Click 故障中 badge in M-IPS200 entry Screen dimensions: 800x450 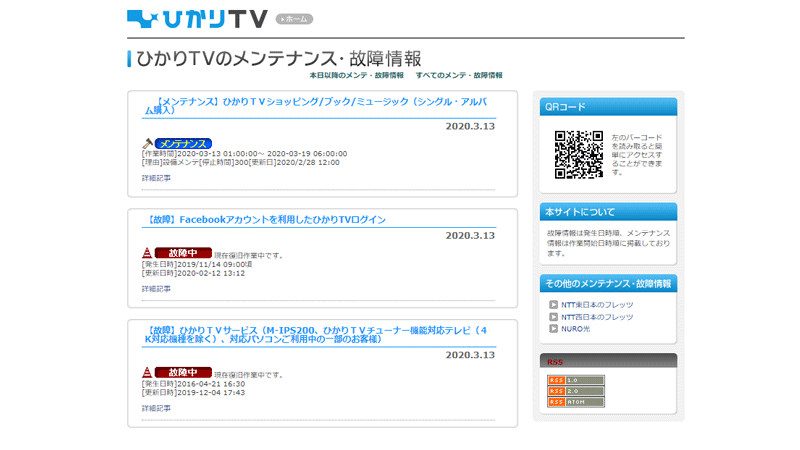click(183, 372)
